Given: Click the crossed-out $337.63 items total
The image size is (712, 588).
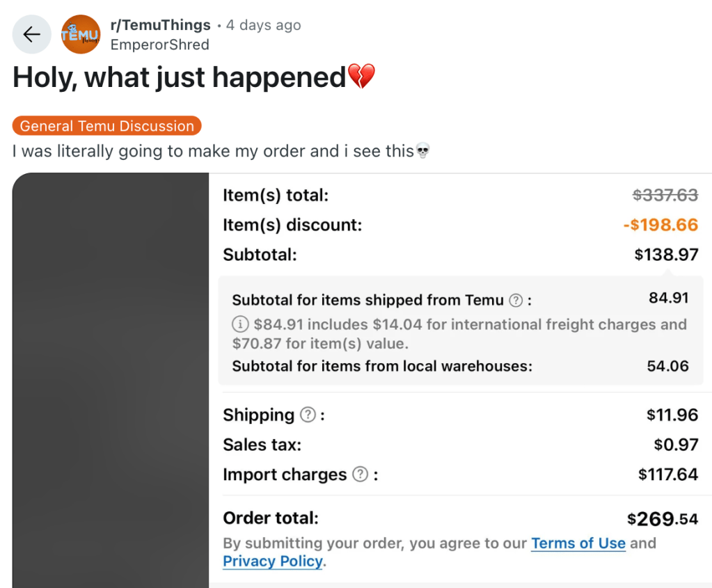Looking at the screenshot, I should [665, 196].
